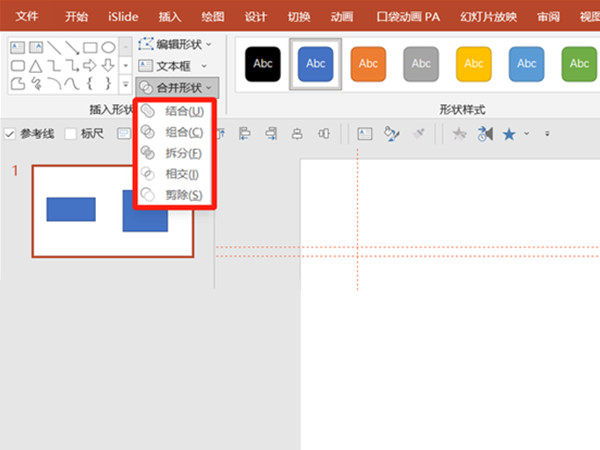This screenshot has height=450, width=600.
Task: Open the 编辑形状 dropdown
Action: [x=175, y=44]
